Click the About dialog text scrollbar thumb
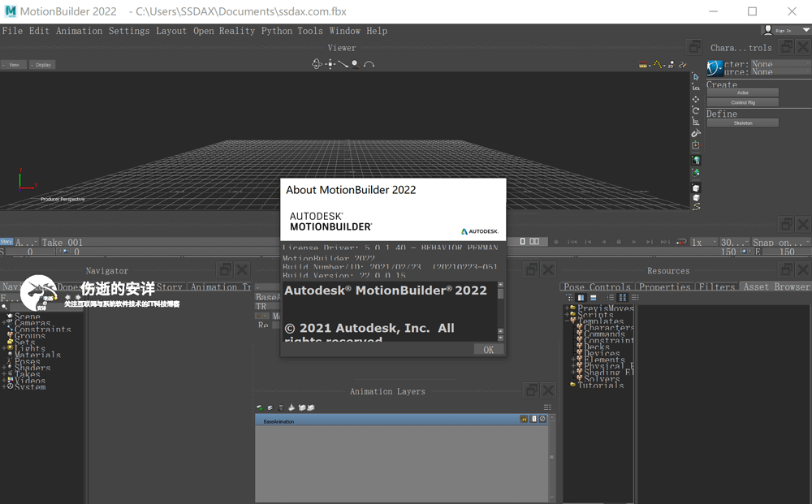The width and height of the screenshot is (812, 504). coord(500,294)
